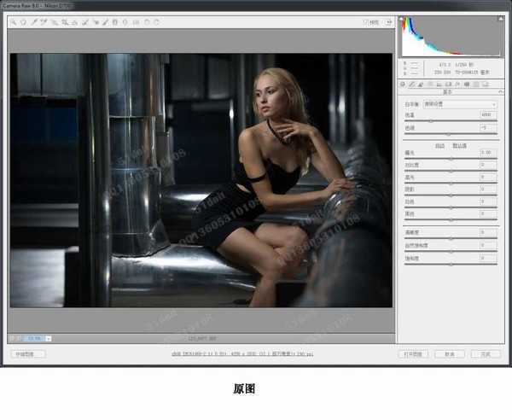The image size is (512, 420).
Task: Switch to the Tone Curve panel icon
Action: pyautogui.click(x=411, y=85)
